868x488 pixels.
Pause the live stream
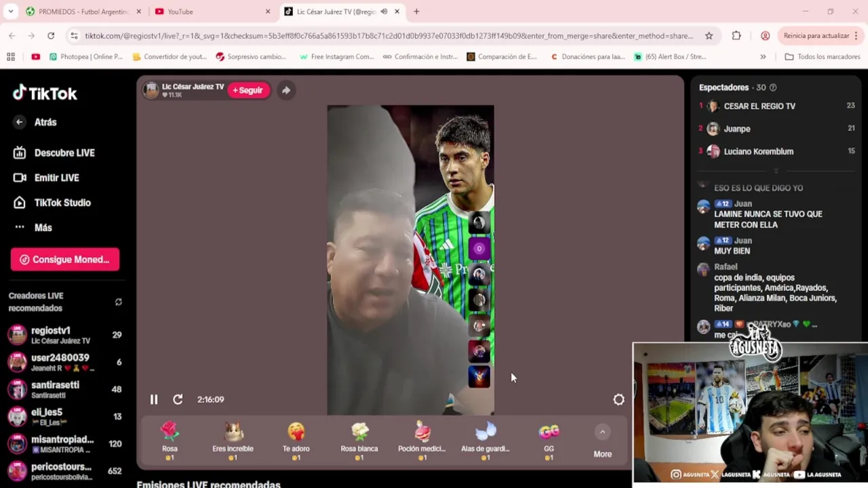(154, 400)
